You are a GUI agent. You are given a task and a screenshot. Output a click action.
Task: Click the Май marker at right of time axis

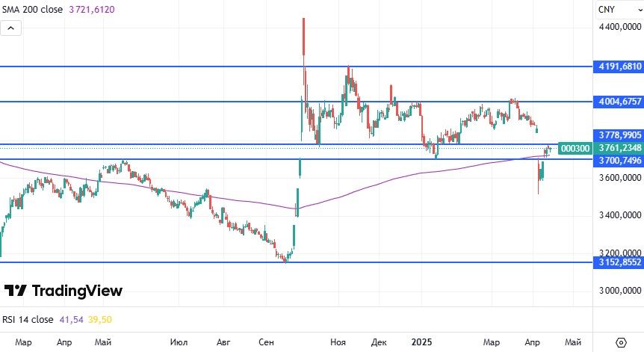572,342
